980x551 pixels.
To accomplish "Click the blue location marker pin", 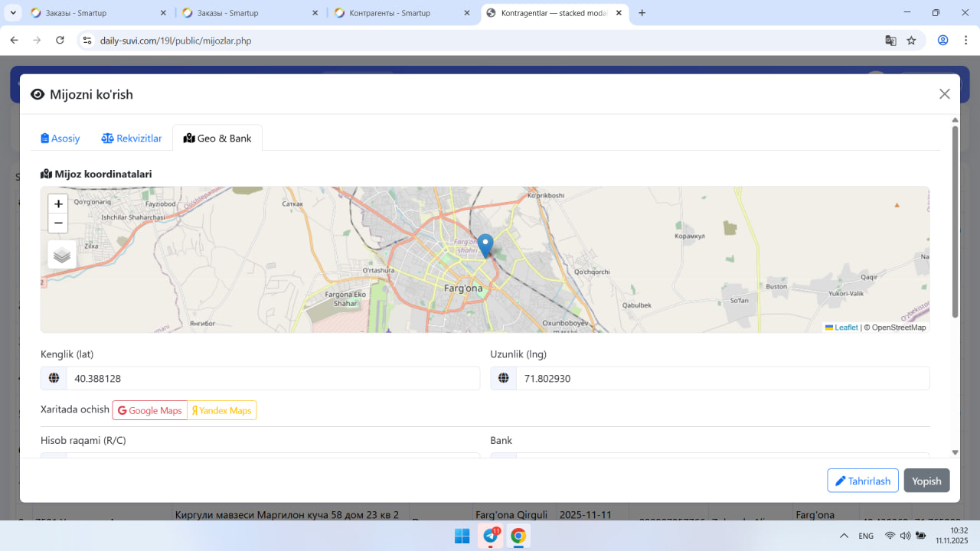I will 485,245.
